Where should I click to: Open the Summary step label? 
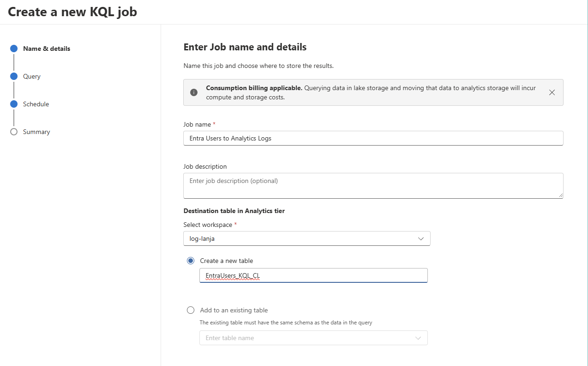coord(36,132)
